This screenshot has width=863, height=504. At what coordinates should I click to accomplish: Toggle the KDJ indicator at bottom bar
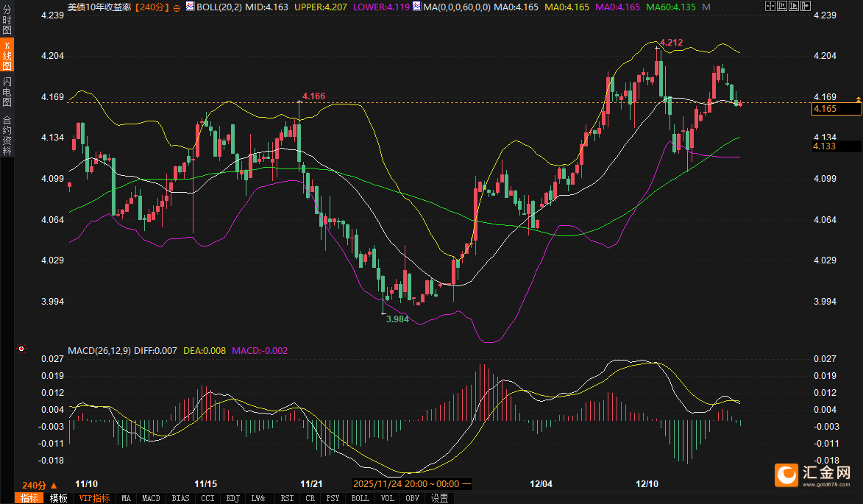tap(232, 498)
